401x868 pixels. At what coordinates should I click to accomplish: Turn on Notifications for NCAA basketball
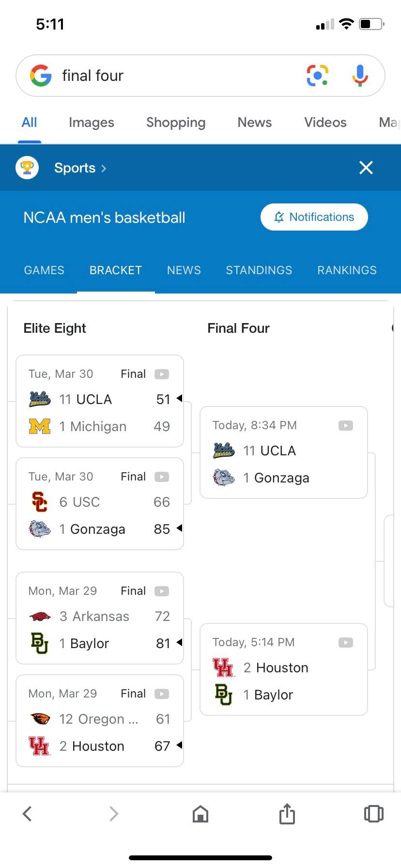coord(314,217)
